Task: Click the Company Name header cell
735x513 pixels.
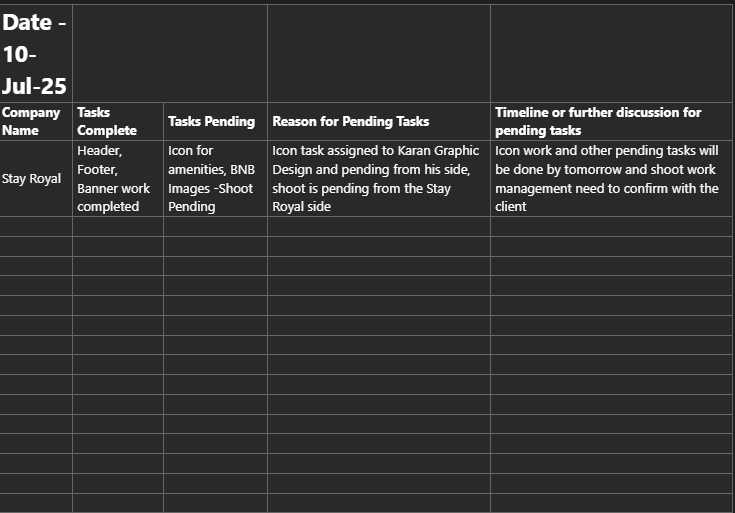Action: 36,121
